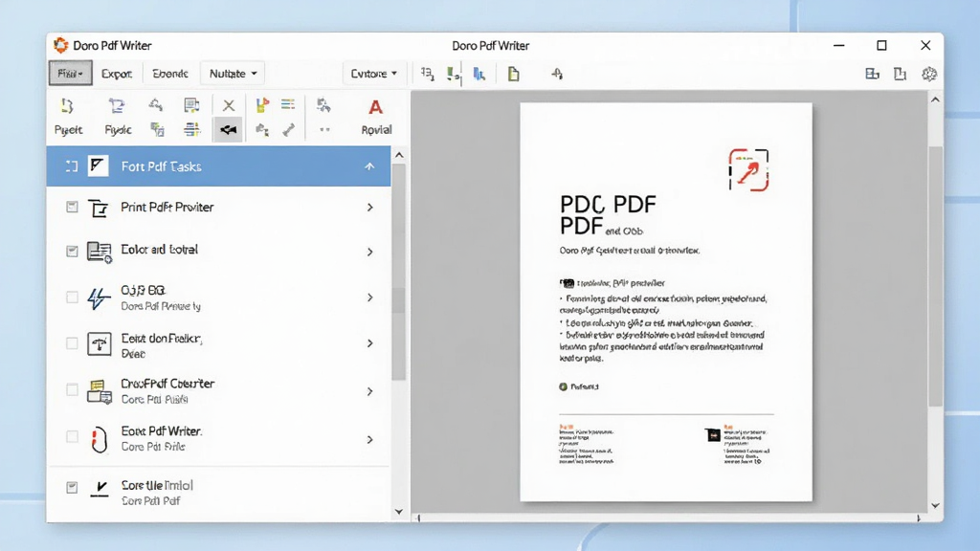Expand the chevron on the lightning bolt row

370,298
